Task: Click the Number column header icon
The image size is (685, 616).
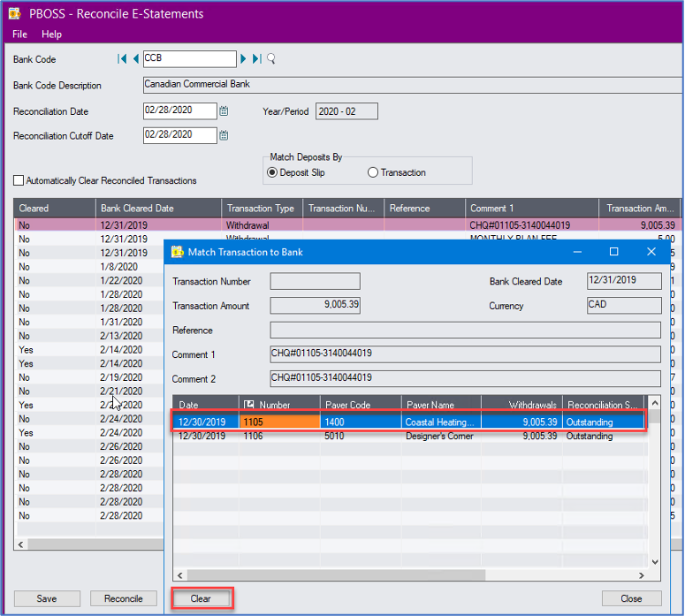Action: 248,405
